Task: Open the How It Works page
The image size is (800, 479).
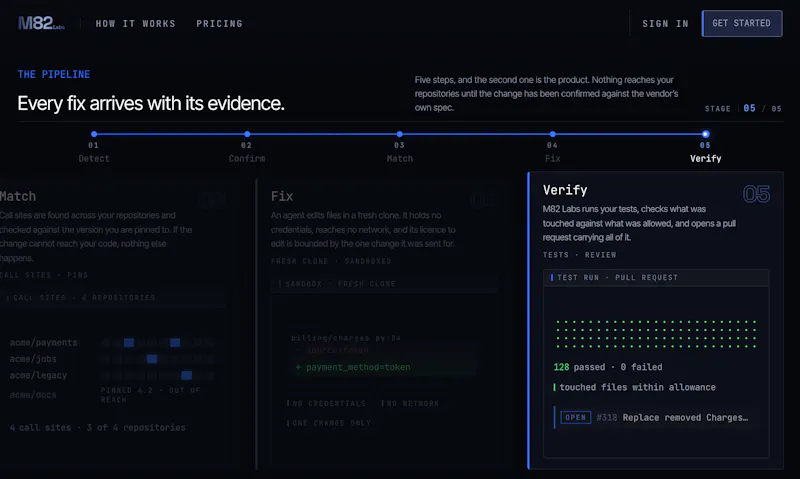Action: [135, 23]
